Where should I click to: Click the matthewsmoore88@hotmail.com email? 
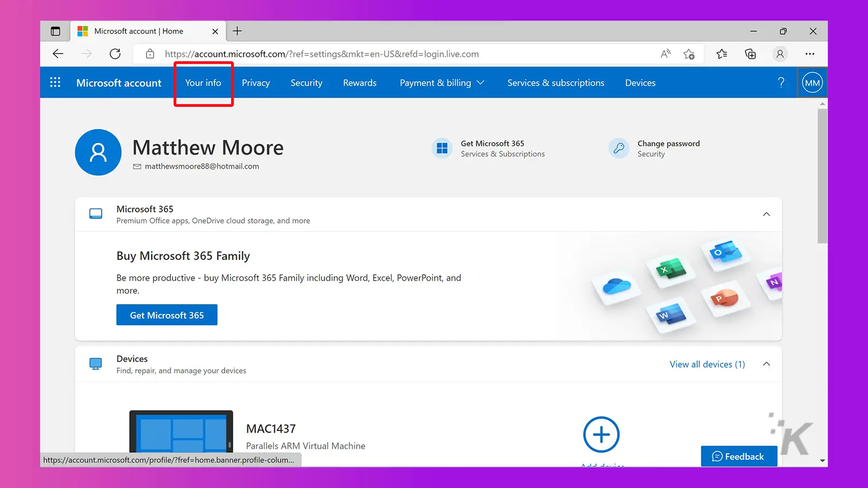click(202, 166)
